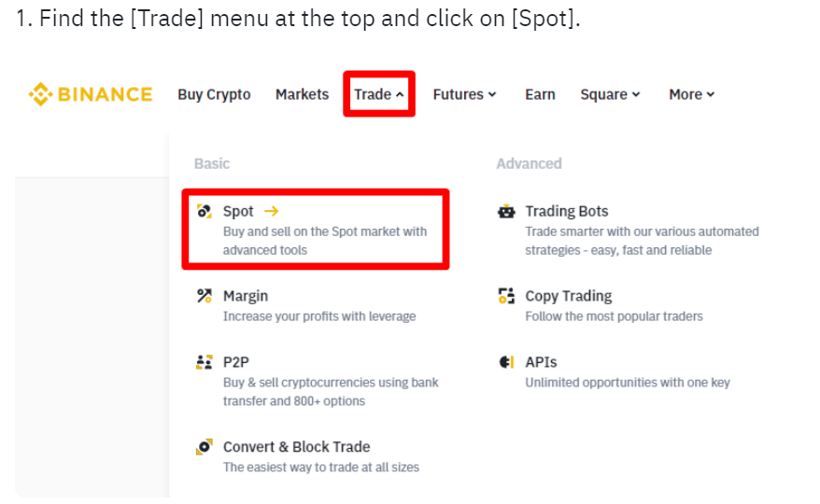Open the Copy Trading link
Screen dimensions: 820x504
tap(569, 296)
